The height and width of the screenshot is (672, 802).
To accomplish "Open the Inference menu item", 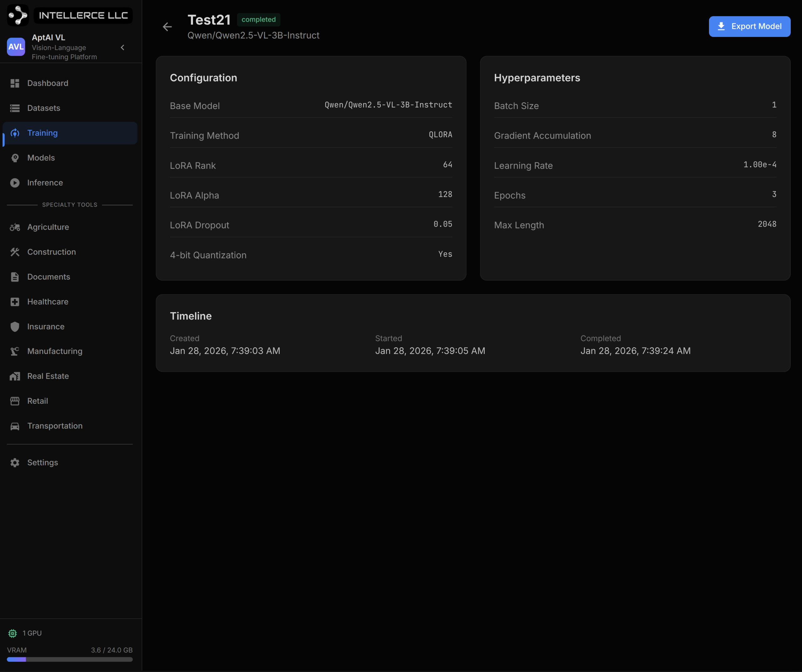I will 70,183.
